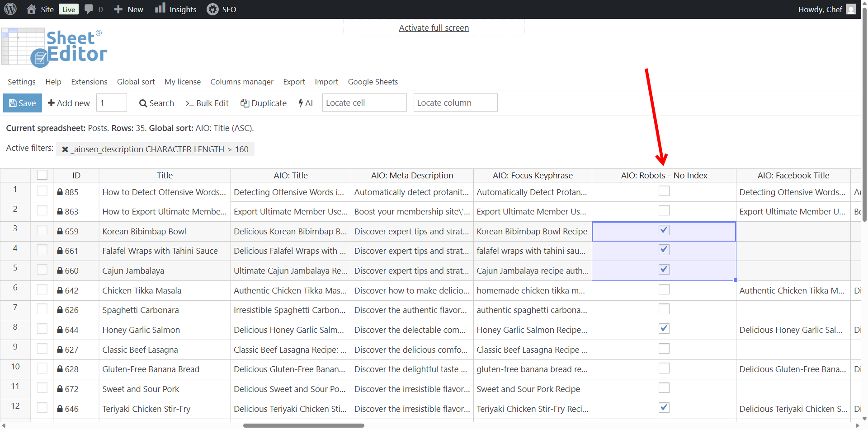Select the Gluten-Free Banana Bread title cell
Image resolution: width=868 pixels, height=429 pixels.
[165, 369]
